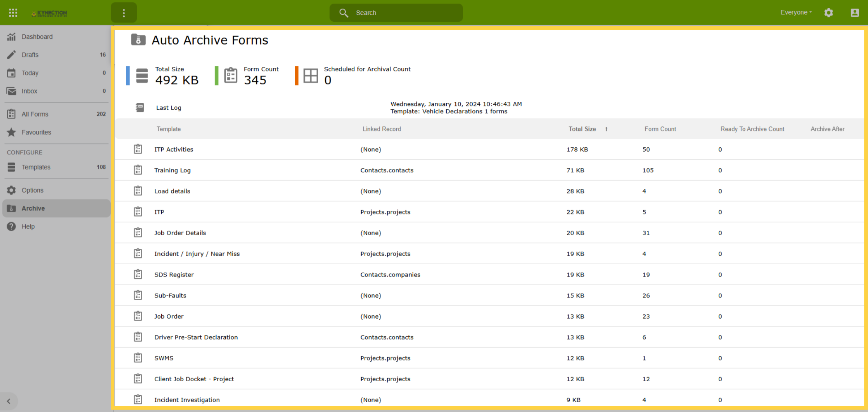Image resolution: width=868 pixels, height=412 pixels.
Task: Click the 178 KB size cell
Action: [x=577, y=149]
